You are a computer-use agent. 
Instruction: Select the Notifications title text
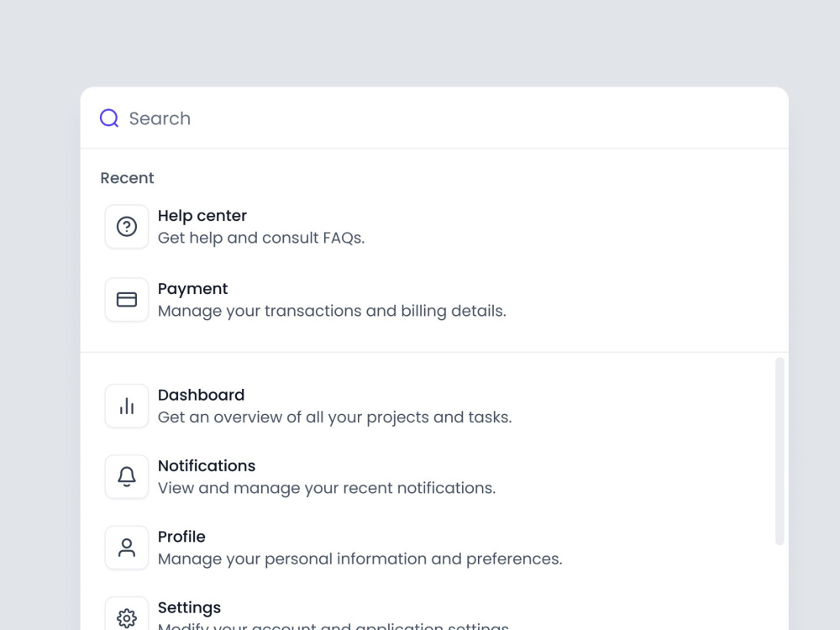[207, 465]
